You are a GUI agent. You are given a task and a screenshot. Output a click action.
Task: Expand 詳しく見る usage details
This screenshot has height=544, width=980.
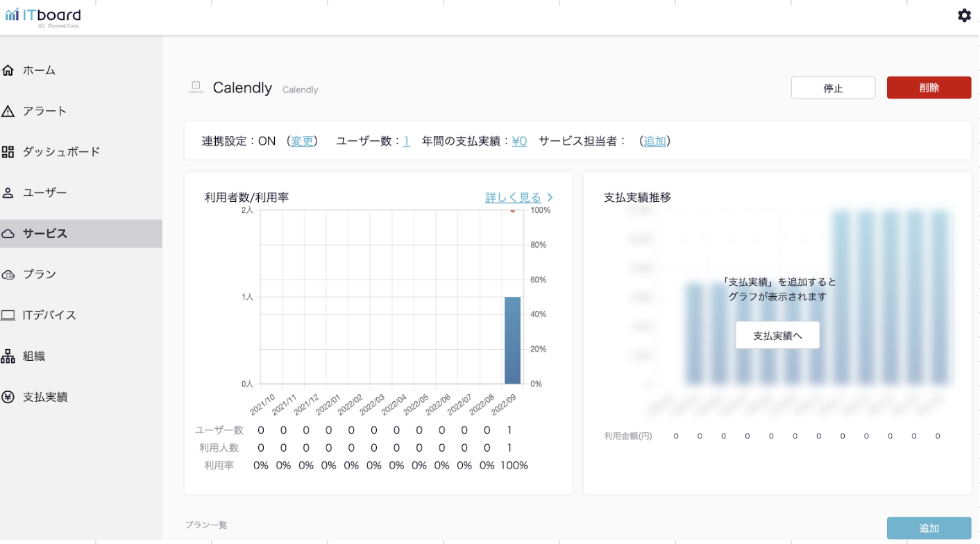tap(518, 198)
